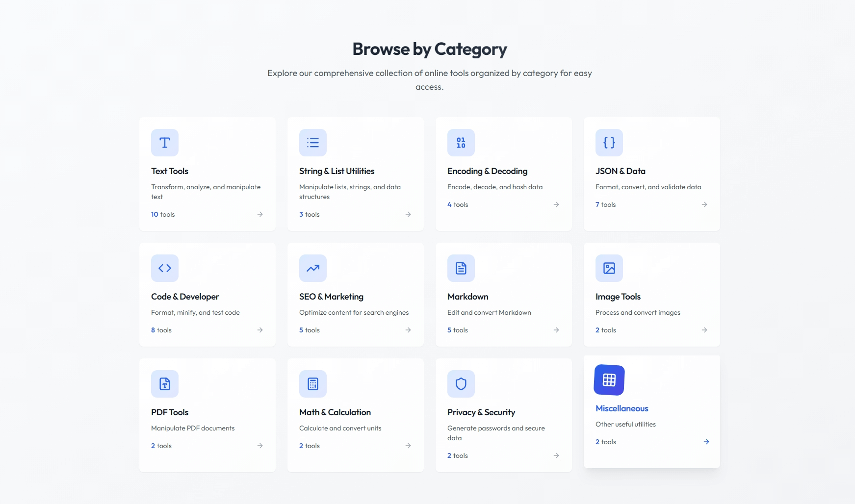The width and height of the screenshot is (855, 504).
Task: Click the SEO & Marketing trending chart icon
Action: pyautogui.click(x=313, y=268)
